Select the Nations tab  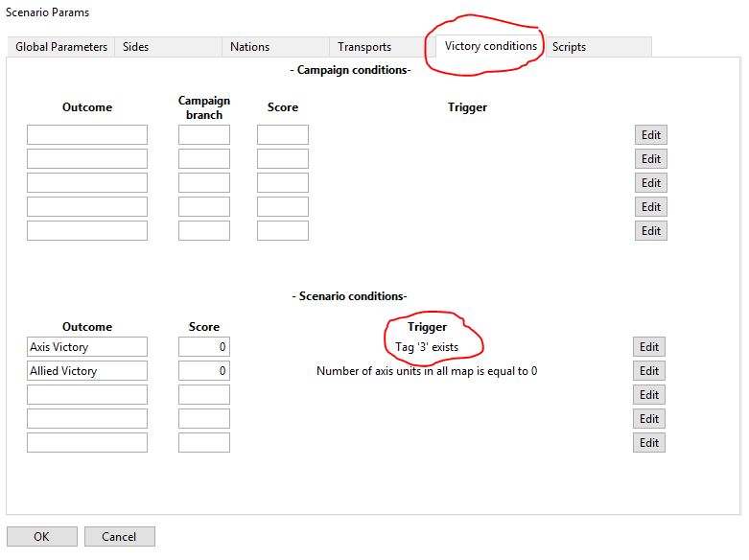[x=249, y=47]
